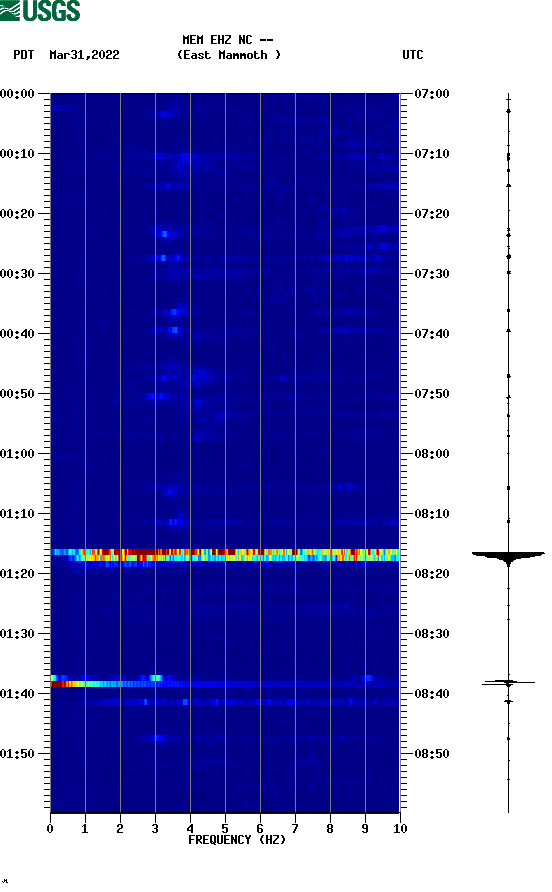Image resolution: width=552 pixels, height=892 pixels.
Task: Click the '01:20' PDT time label
Action: tap(18, 574)
